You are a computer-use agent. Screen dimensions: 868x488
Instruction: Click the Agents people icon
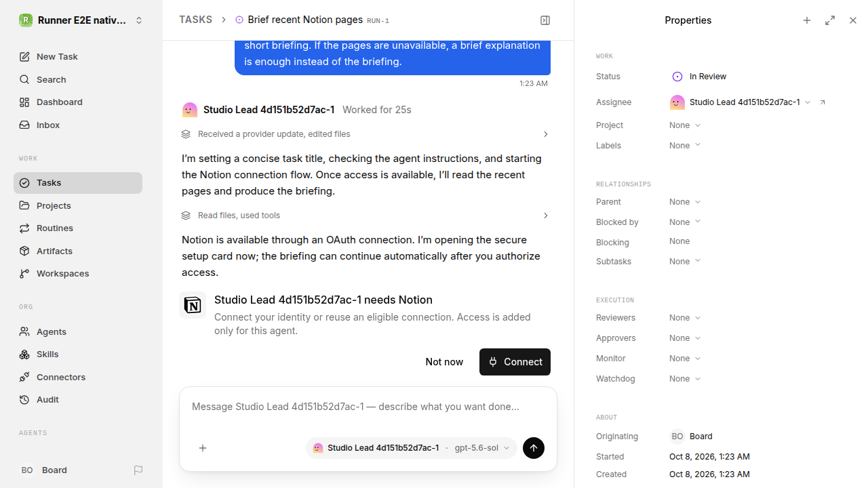point(24,331)
